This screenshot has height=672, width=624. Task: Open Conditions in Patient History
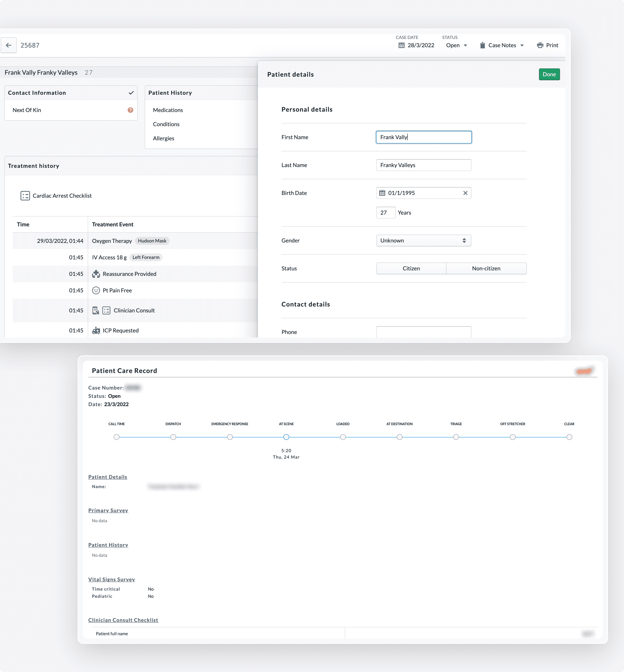[x=166, y=124]
